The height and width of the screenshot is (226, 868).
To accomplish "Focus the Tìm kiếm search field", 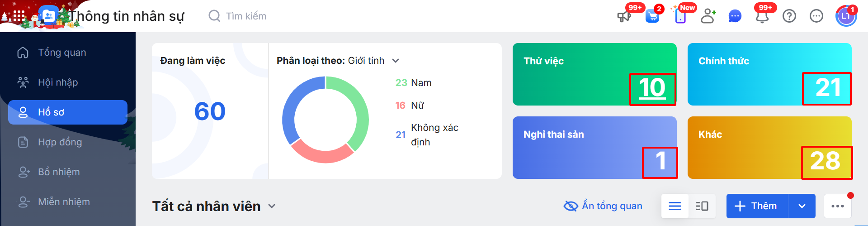I will click(x=246, y=16).
